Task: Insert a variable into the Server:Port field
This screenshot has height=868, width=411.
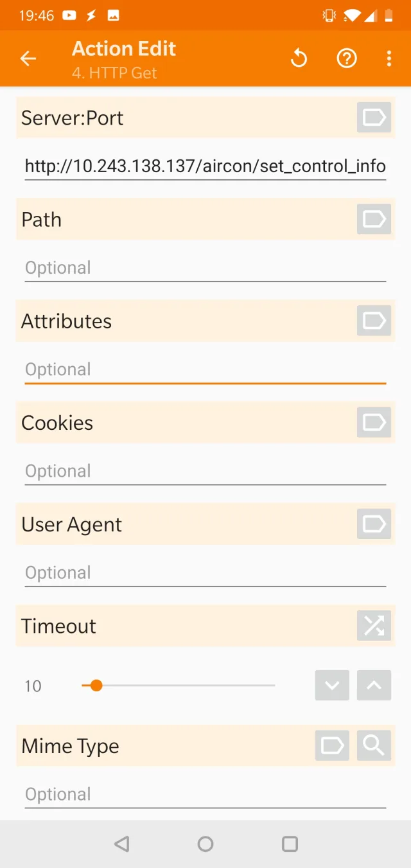Action: (x=373, y=118)
